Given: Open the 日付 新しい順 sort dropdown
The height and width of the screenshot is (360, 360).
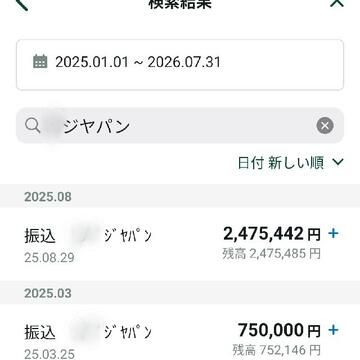Looking at the screenshot, I should coord(290,163).
